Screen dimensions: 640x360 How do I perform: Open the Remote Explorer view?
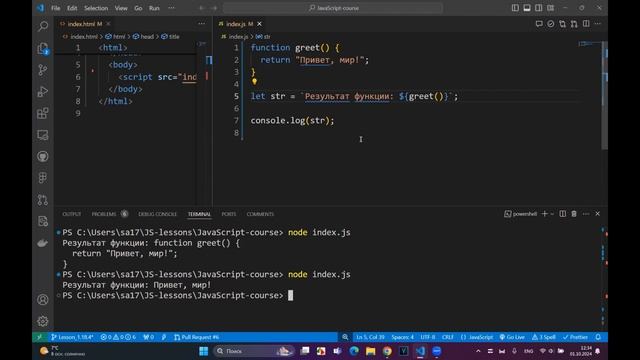(x=42, y=135)
